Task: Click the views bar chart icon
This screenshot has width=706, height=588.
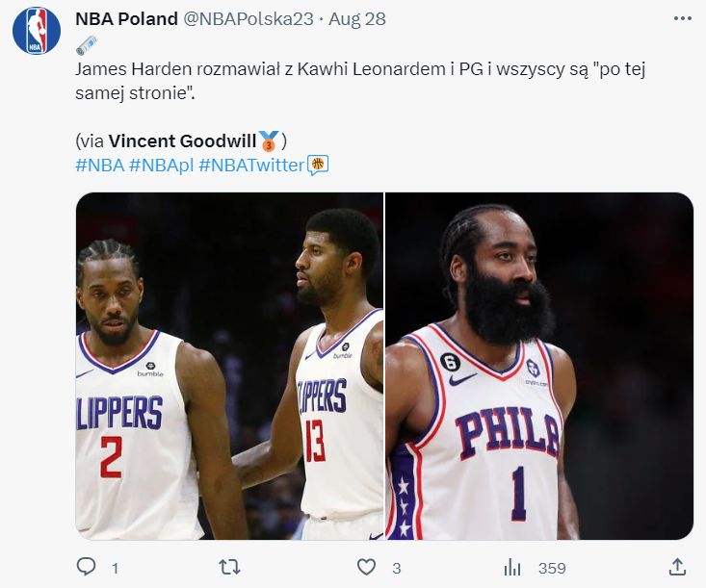Action: point(512,568)
